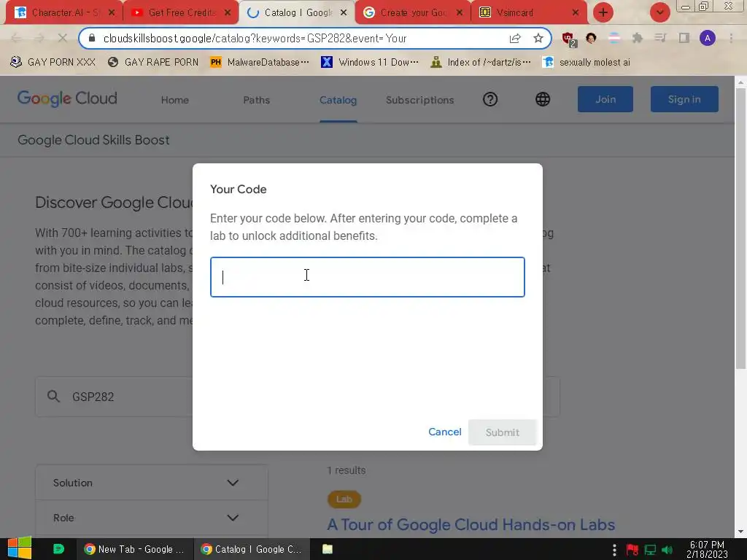The width and height of the screenshot is (747, 560).
Task: Click the Sign in button
Action: [x=684, y=99]
